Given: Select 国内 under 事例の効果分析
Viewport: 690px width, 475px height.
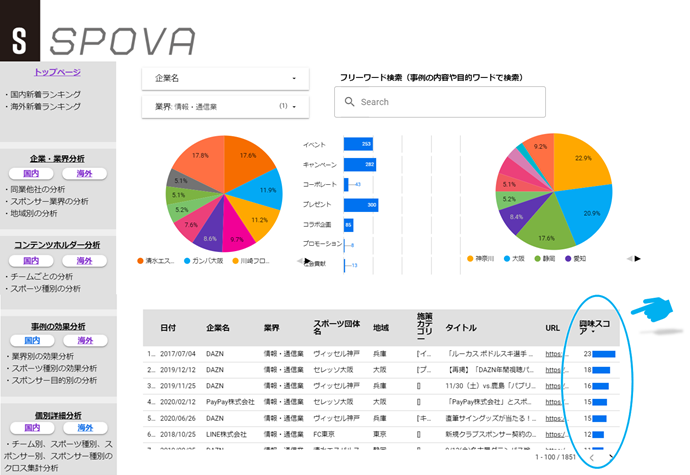Looking at the screenshot, I should coord(32,340).
